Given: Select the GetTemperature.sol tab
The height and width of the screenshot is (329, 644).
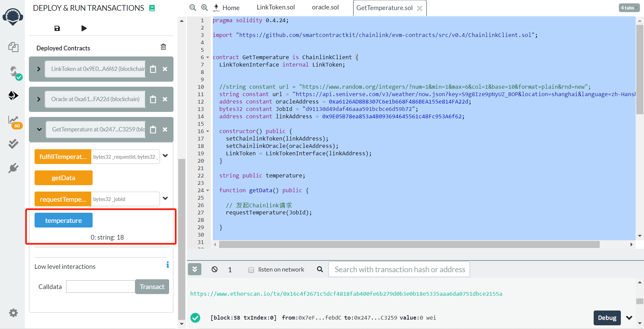Looking at the screenshot, I should (385, 8).
